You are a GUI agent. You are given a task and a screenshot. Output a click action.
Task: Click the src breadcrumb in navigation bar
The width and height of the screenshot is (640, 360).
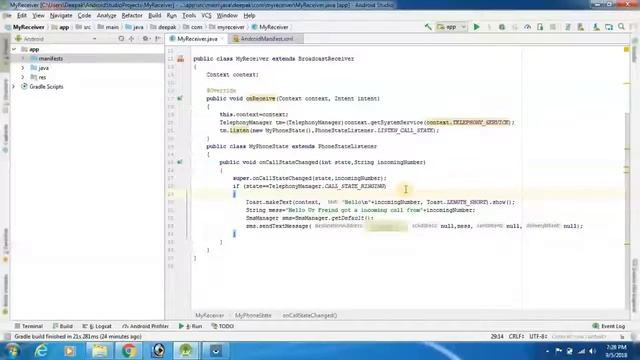point(84,27)
